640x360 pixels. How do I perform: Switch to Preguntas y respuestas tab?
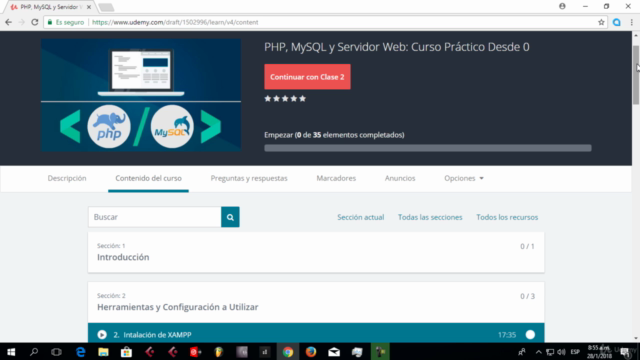(x=249, y=178)
